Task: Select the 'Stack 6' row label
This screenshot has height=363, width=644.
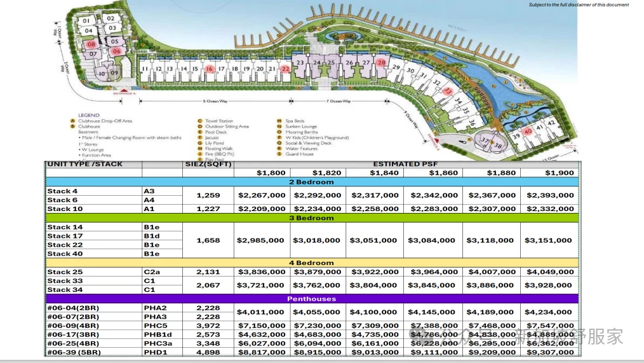Action: coord(62,200)
